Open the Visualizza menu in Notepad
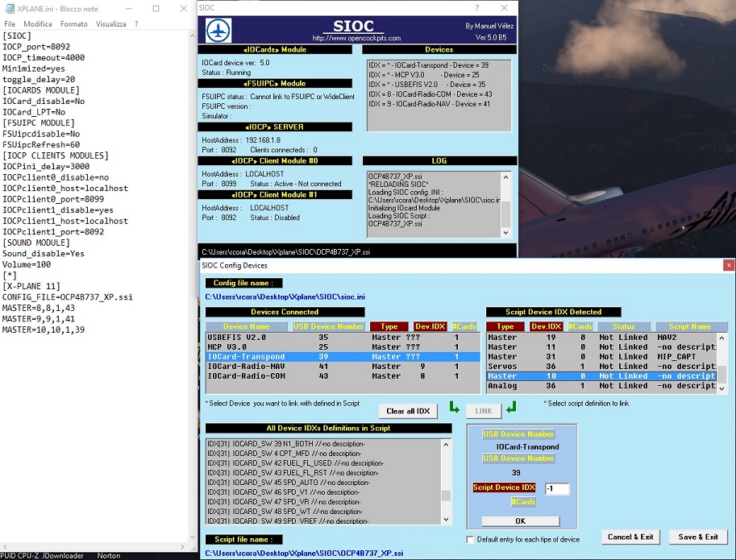736x560 pixels. click(x=111, y=24)
